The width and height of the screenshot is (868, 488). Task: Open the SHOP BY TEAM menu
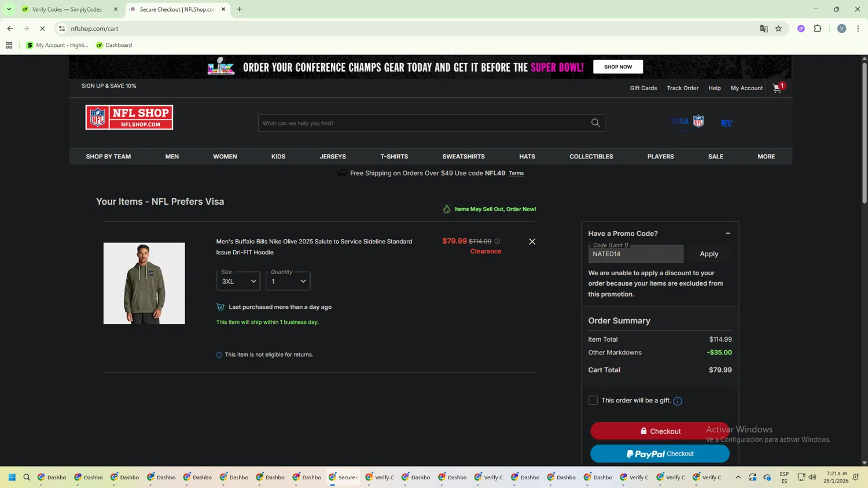tap(108, 156)
